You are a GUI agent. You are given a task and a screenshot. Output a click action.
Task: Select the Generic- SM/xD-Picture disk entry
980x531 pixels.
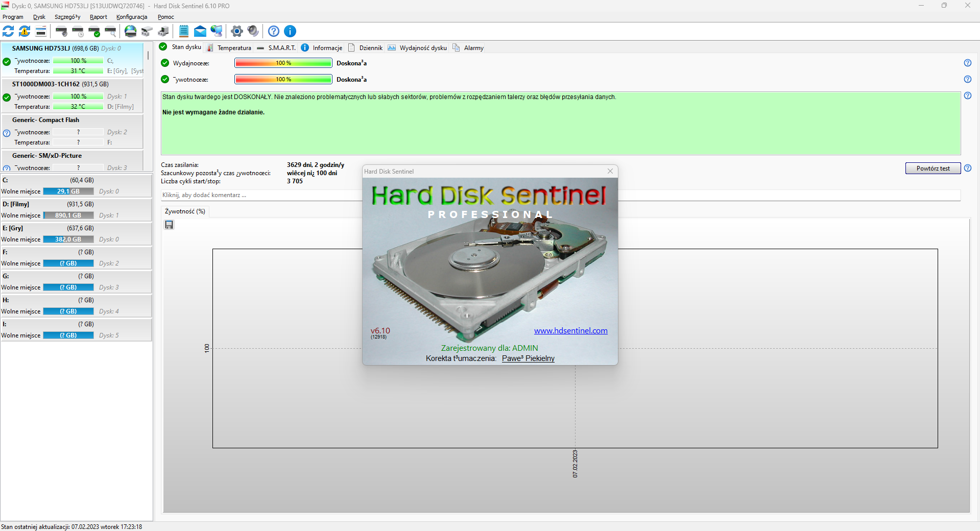(72, 160)
